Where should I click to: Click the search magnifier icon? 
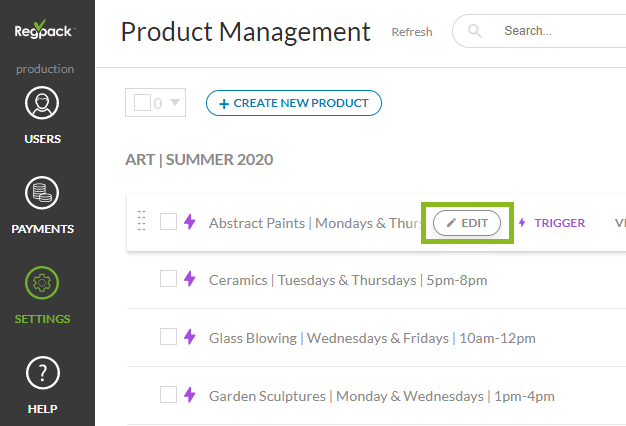pos(475,31)
